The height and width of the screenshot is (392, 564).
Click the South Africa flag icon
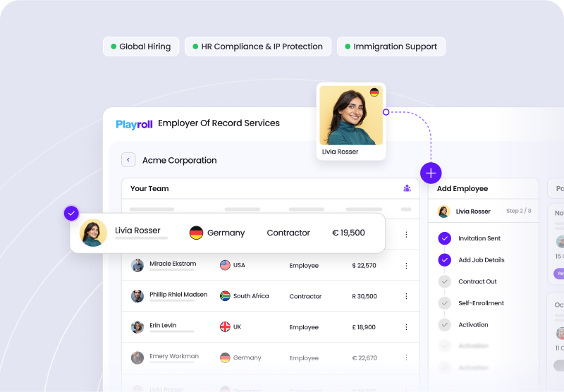(225, 296)
